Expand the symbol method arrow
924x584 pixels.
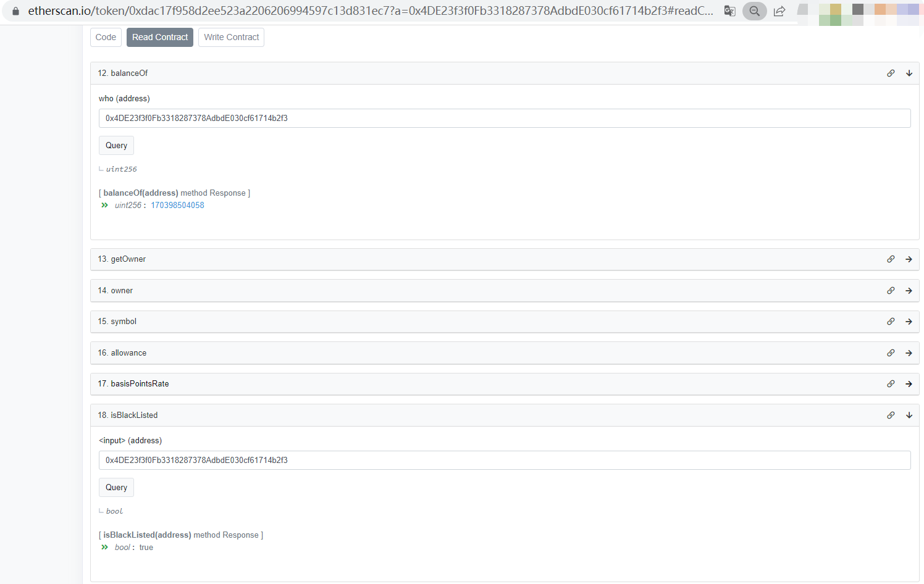[x=909, y=322]
